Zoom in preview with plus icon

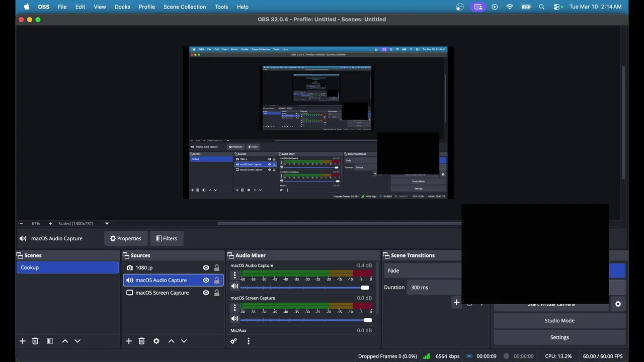pyautogui.click(x=50, y=223)
